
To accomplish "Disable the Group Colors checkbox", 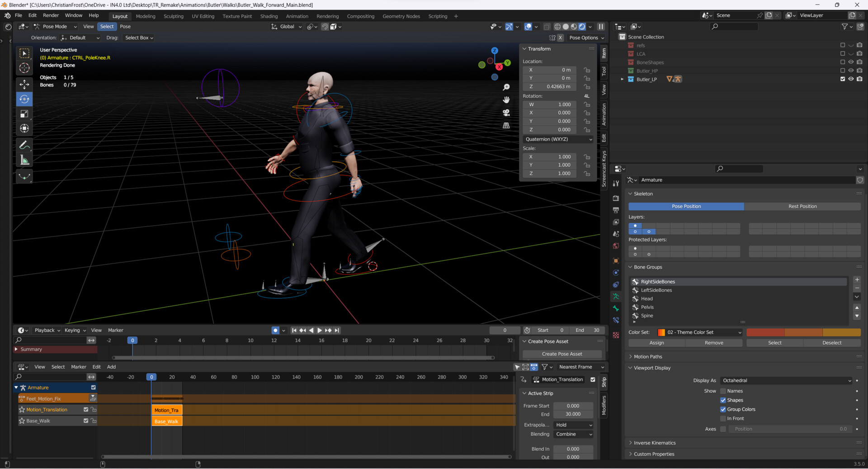I will [x=723, y=409].
